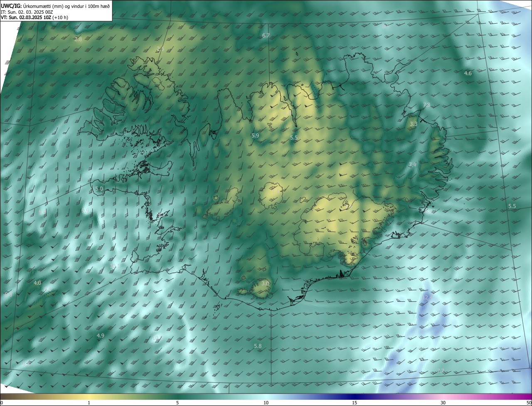Viewport: 532px width, 406px height.
Task: Click the 4.9 value label on the map
Action: [x=100, y=335]
